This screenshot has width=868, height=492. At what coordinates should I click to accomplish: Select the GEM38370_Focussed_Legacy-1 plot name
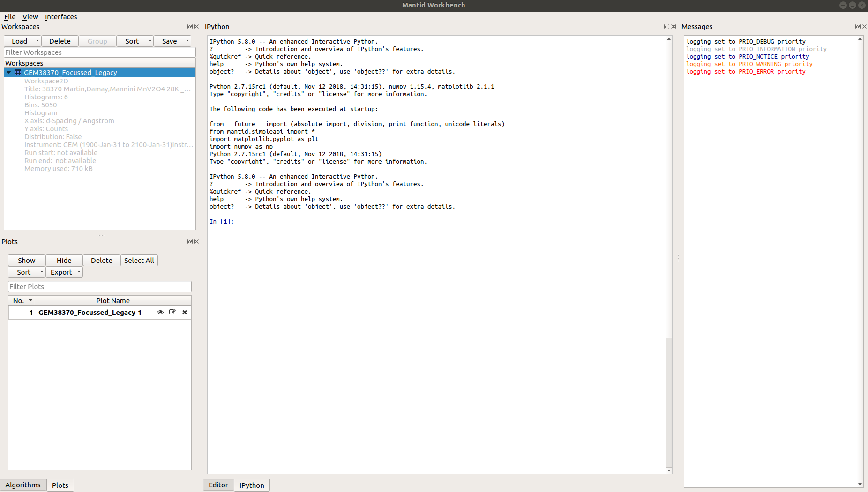coord(90,313)
